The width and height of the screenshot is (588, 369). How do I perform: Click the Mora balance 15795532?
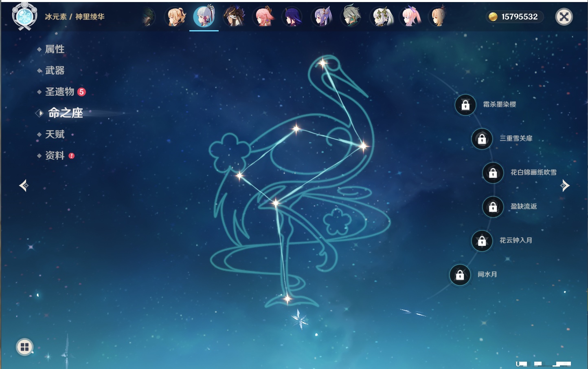(519, 17)
